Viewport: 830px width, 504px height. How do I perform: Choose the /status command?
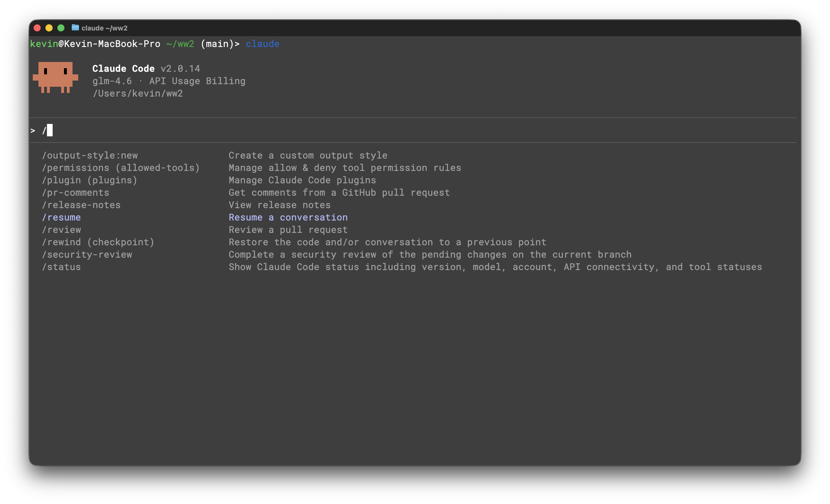(61, 267)
